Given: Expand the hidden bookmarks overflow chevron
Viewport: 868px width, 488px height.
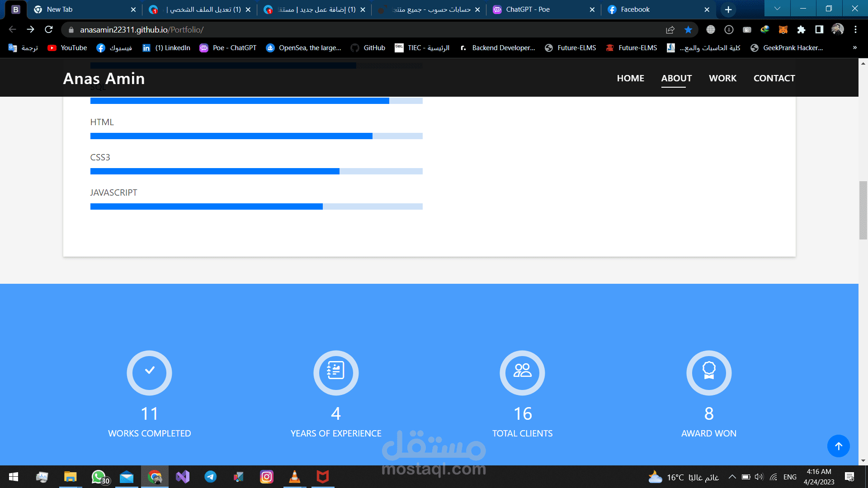Looking at the screenshot, I should (x=854, y=48).
